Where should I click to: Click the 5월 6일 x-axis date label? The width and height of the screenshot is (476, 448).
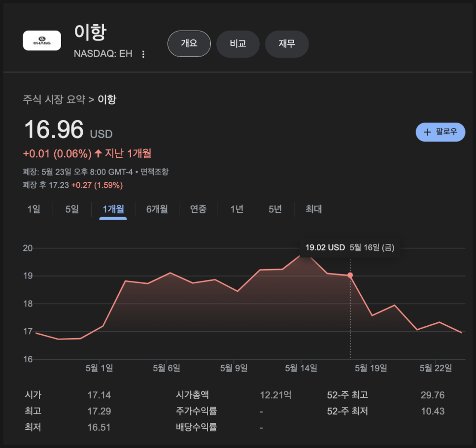click(x=167, y=368)
